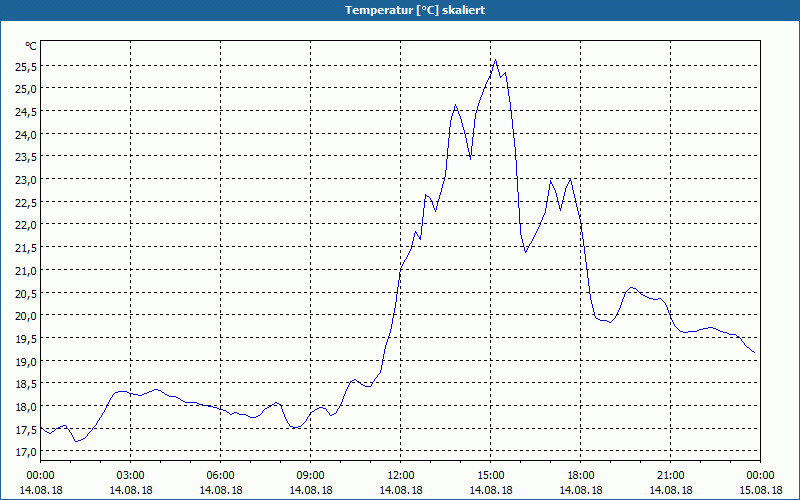Screen dimensions: 800x500
Task: Select the 22,5 temperature label
Action: (x=26, y=203)
